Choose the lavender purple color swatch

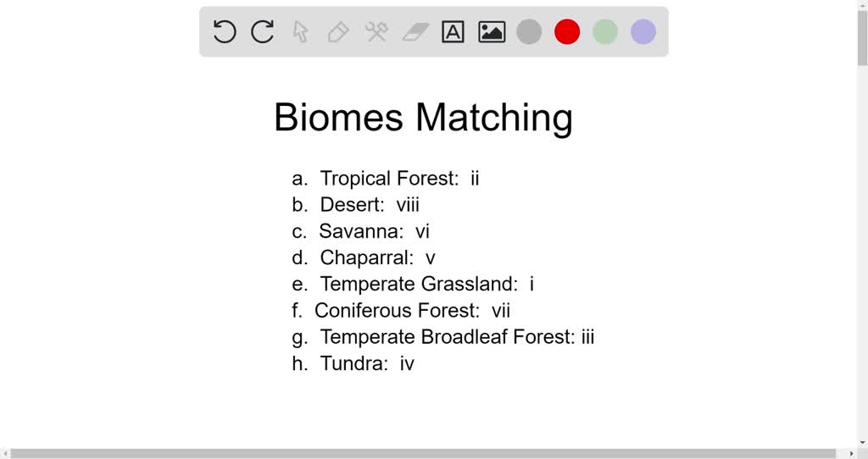643,32
